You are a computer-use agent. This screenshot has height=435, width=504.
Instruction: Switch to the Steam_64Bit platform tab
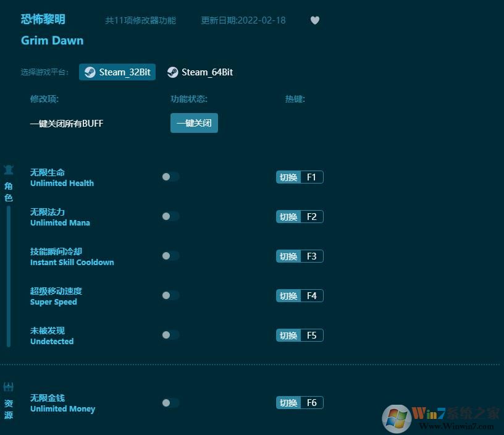click(200, 72)
